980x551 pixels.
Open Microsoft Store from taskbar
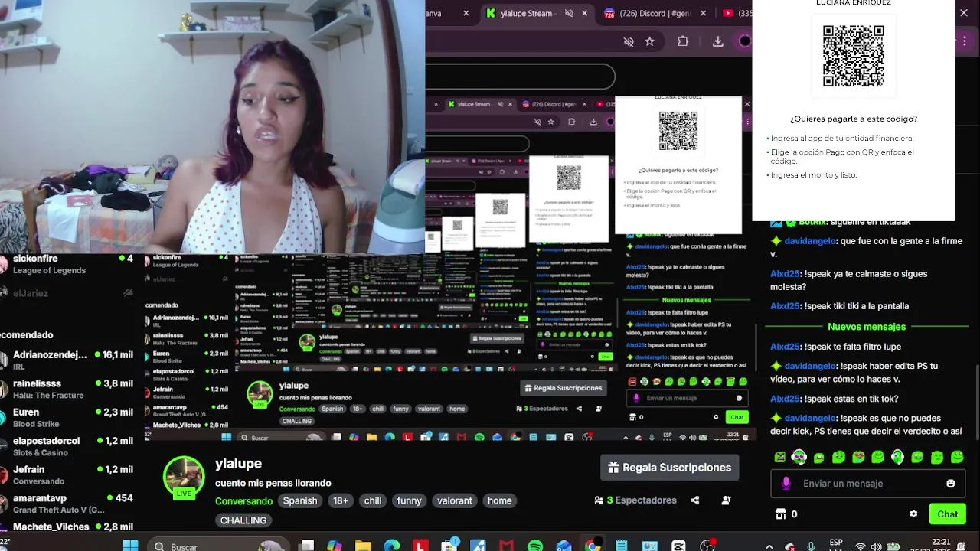pos(449,546)
